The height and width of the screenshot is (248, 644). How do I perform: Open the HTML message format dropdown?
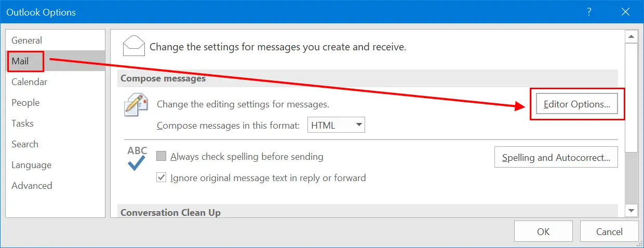point(337,125)
